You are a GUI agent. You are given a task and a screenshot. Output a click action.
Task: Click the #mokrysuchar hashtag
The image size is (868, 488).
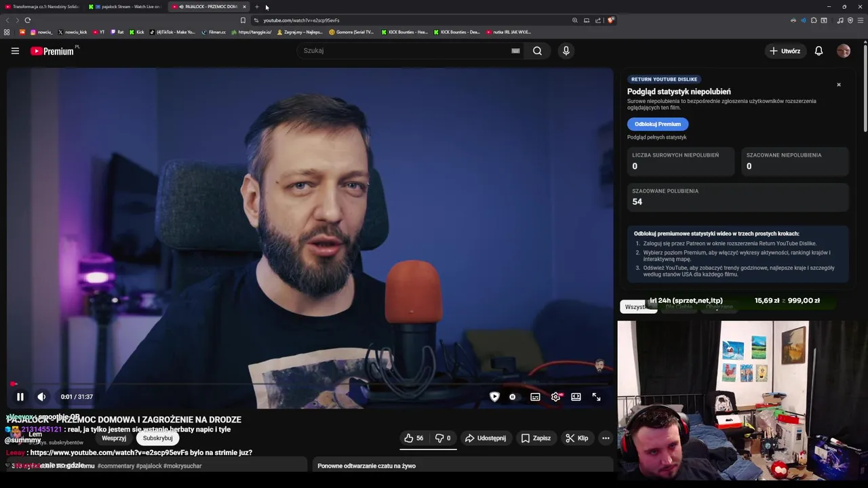coord(182,466)
